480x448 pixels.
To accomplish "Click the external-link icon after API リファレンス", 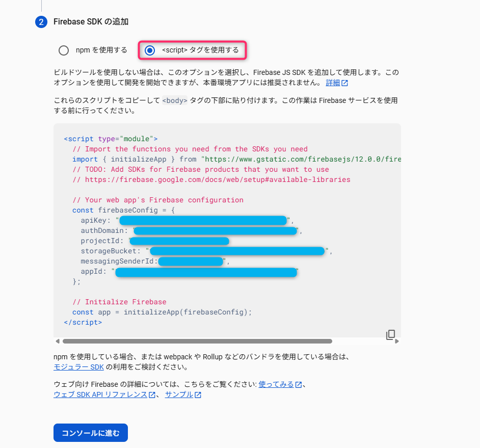I will [152, 394].
